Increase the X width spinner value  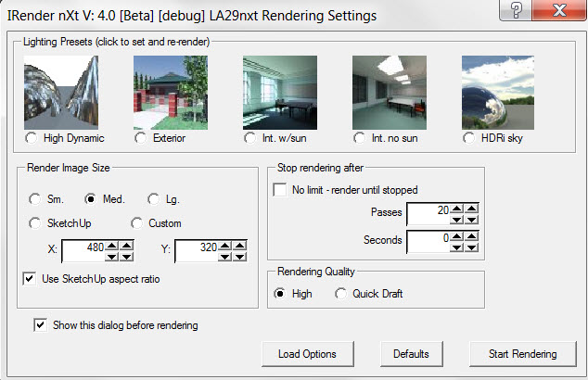(111, 245)
